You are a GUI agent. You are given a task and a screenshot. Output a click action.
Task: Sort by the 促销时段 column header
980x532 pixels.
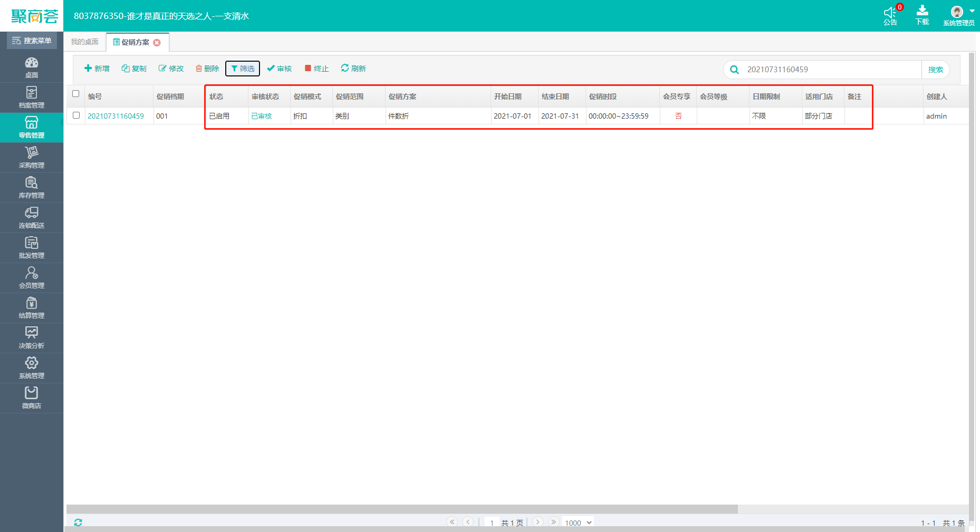[622, 96]
